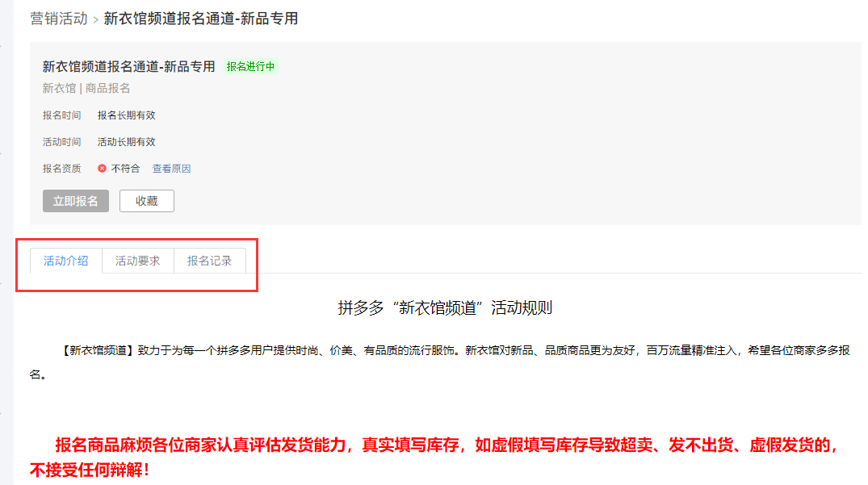Click the 报名时间 label

coord(62,115)
